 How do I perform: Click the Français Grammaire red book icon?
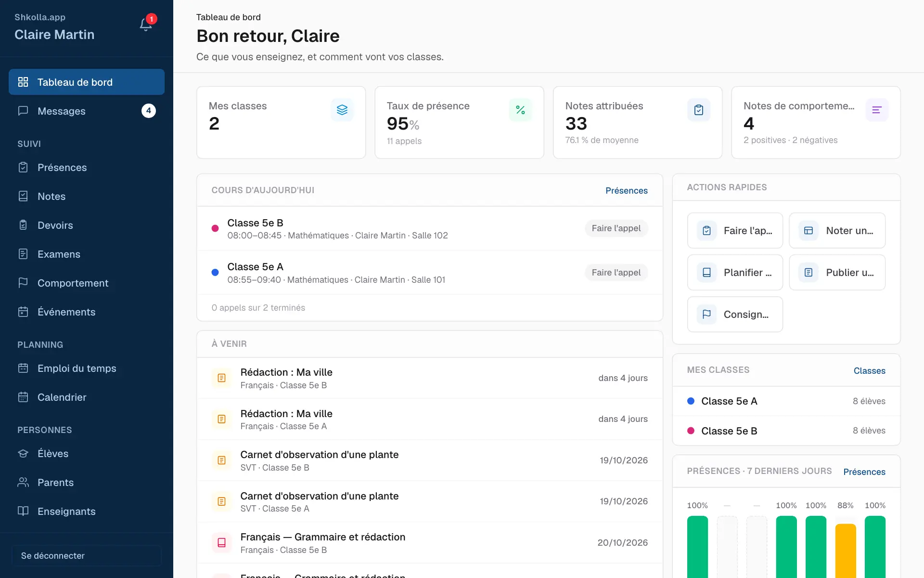point(221,542)
